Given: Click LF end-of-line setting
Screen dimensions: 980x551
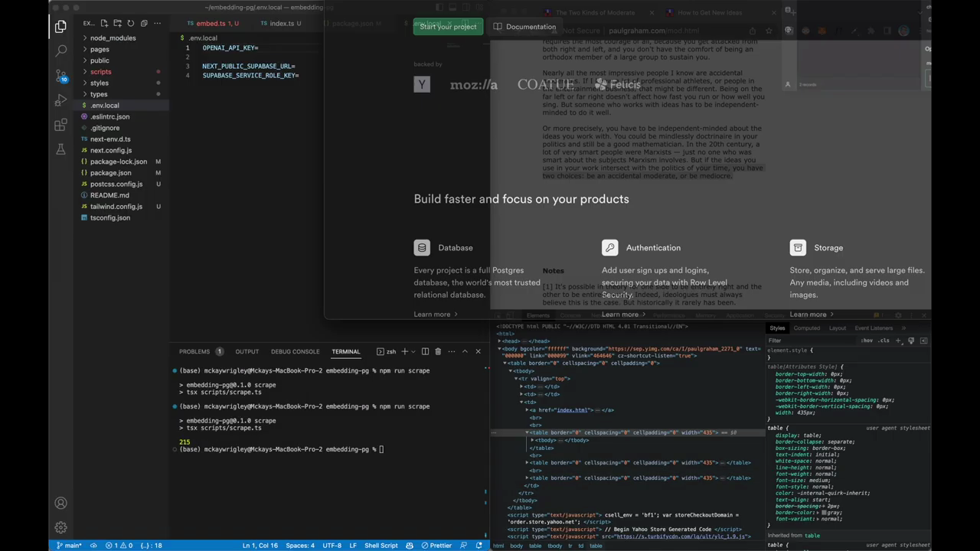Looking at the screenshot, I should [353, 546].
